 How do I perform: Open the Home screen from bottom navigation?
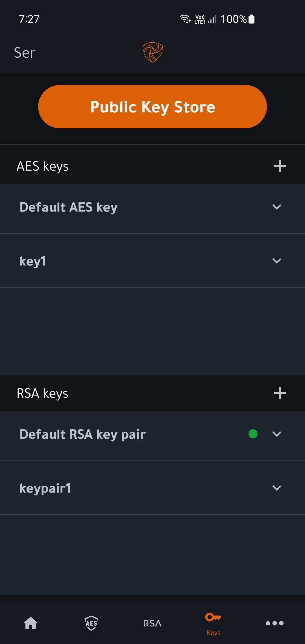30,623
